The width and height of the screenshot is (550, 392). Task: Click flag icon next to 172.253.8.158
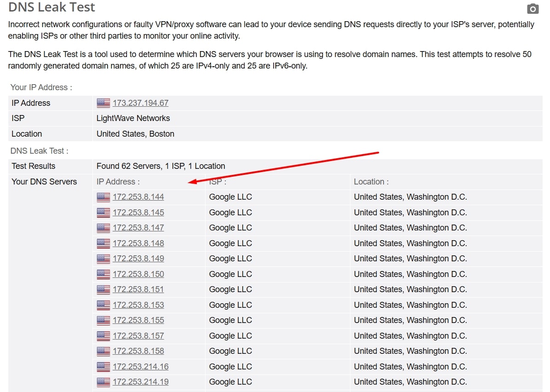point(103,351)
